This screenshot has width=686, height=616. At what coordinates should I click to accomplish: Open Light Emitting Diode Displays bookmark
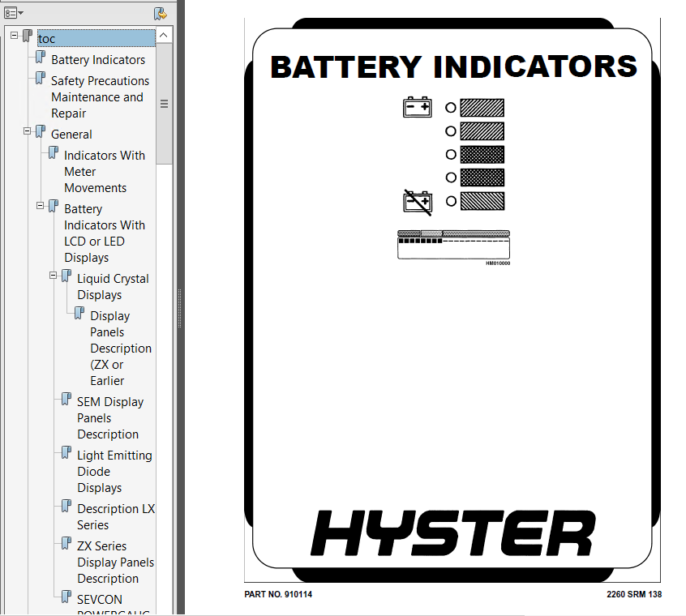(x=114, y=471)
